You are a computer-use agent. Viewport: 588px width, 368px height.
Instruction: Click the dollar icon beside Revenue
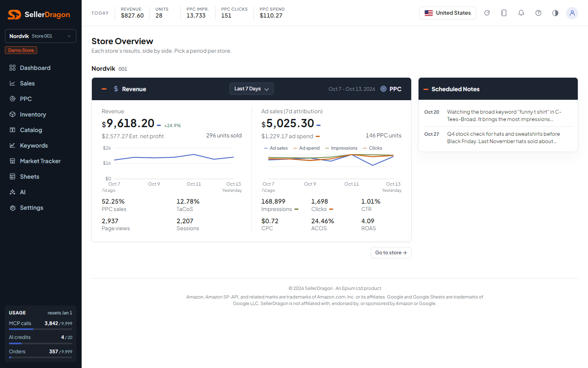pos(116,89)
